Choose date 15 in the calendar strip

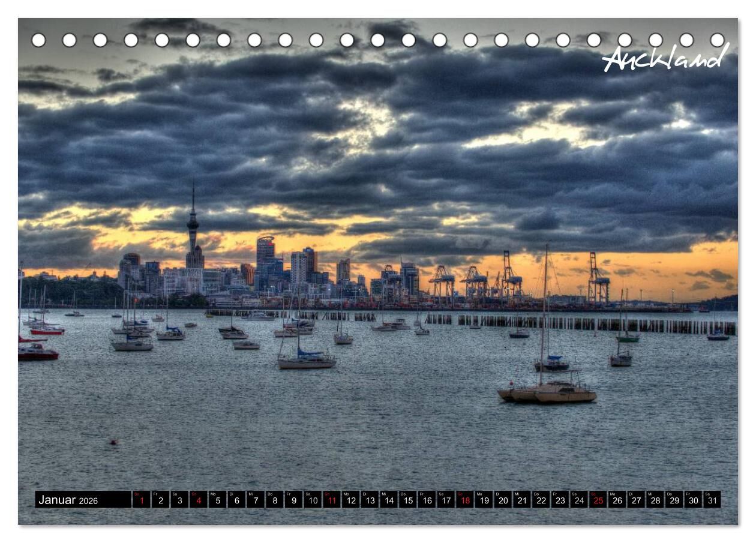[407, 500]
